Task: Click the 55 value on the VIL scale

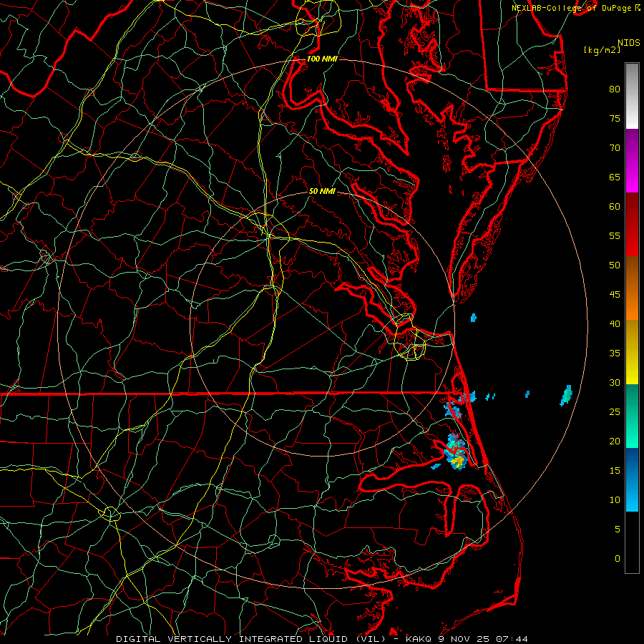Action: pos(615,235)
